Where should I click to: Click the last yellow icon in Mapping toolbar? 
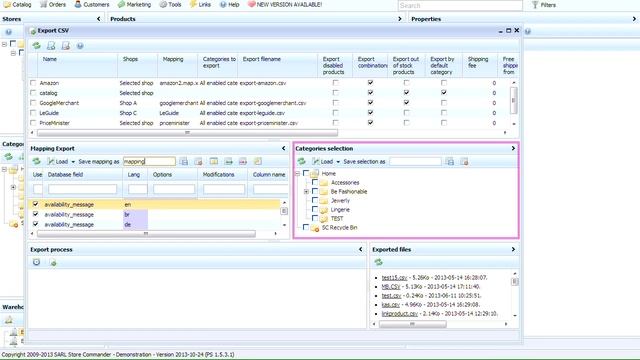(x=258, y=162)
